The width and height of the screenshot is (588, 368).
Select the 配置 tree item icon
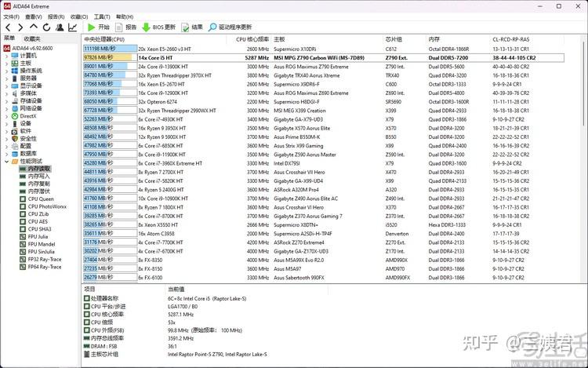pyautogui.click(x=15, y=146)
